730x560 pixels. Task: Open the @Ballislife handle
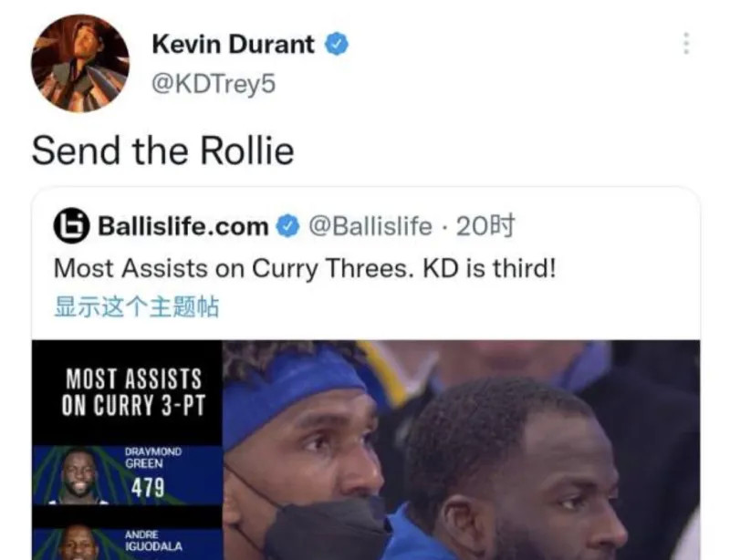[370, 226]
